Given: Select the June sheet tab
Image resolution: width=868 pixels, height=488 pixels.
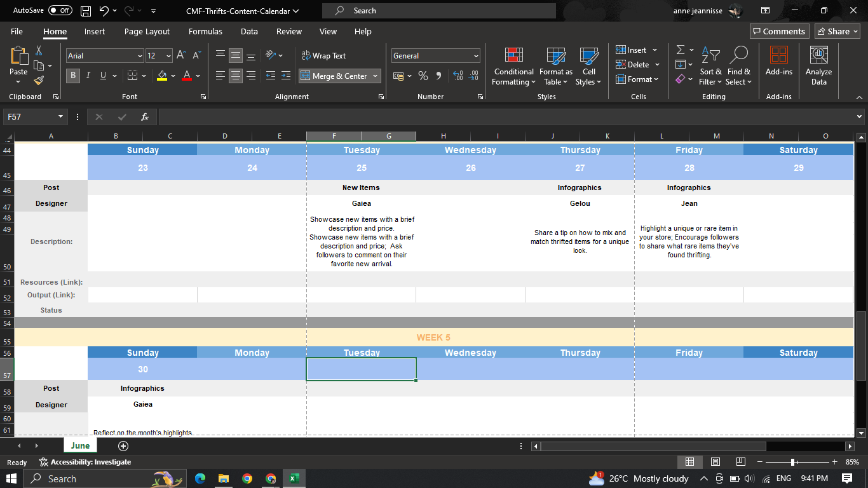Looking at the screenshot, I should pyautogui.click(x=80, y=445).
